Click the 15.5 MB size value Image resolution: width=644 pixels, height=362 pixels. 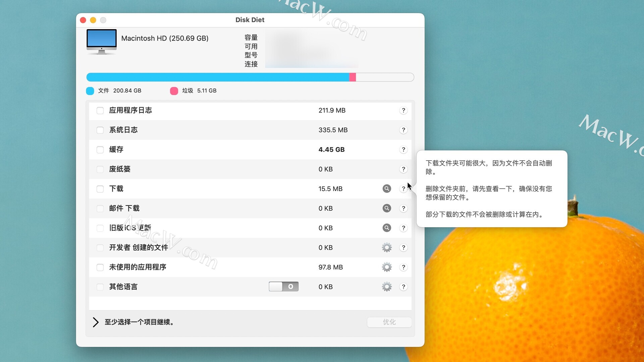pyautogui.click(x=330, y=189)
